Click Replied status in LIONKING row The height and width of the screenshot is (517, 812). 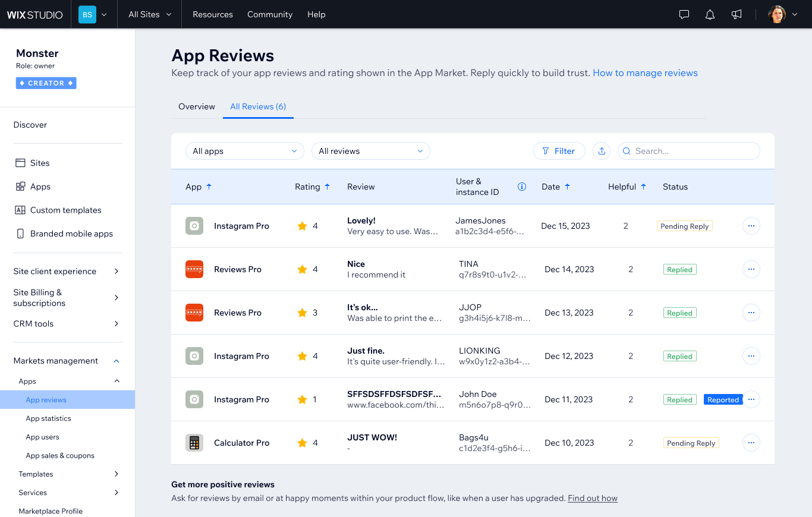pyautogui.click(x=679, y=356)
